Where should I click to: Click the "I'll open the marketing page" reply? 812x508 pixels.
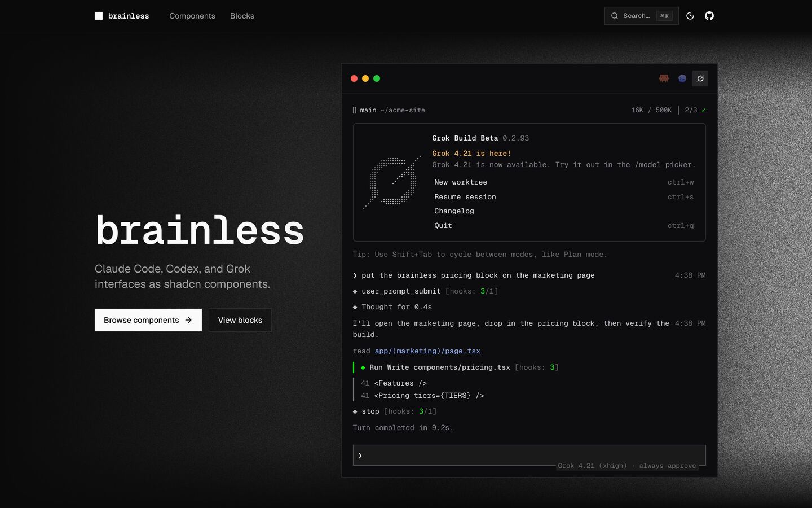(511, 329)
